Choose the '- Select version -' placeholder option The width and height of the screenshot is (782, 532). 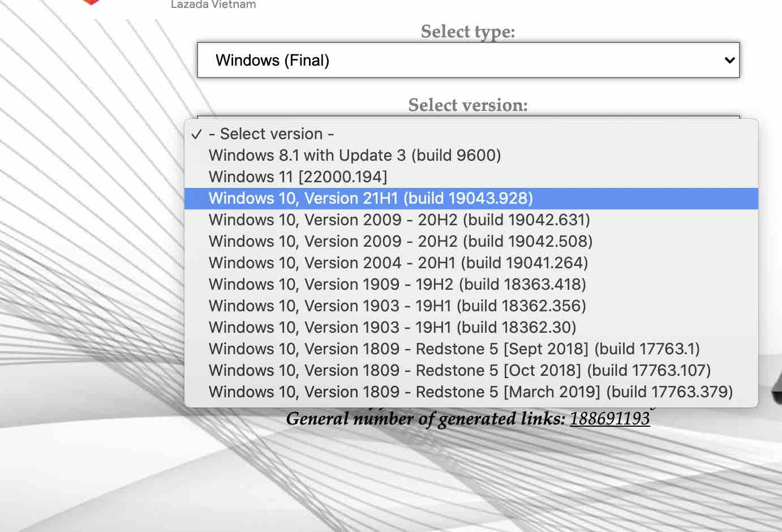(x=271, y=134)
